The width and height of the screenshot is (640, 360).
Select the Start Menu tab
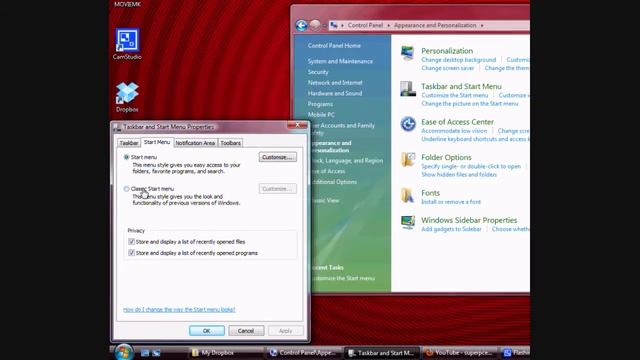coord(157,142)
